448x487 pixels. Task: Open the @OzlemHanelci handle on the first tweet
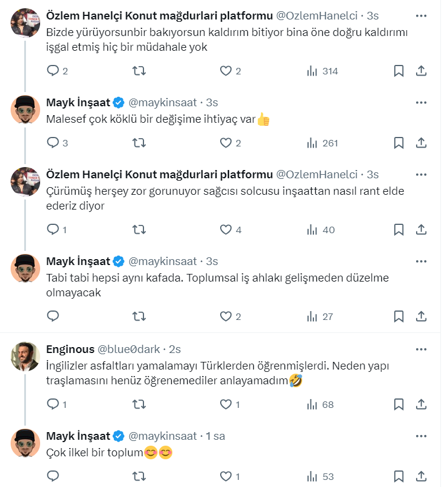coord(317,15)
